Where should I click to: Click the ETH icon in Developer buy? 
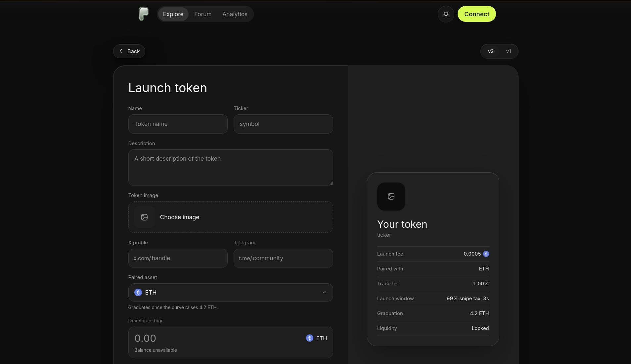pyautogui.click(x=309, y=338)
